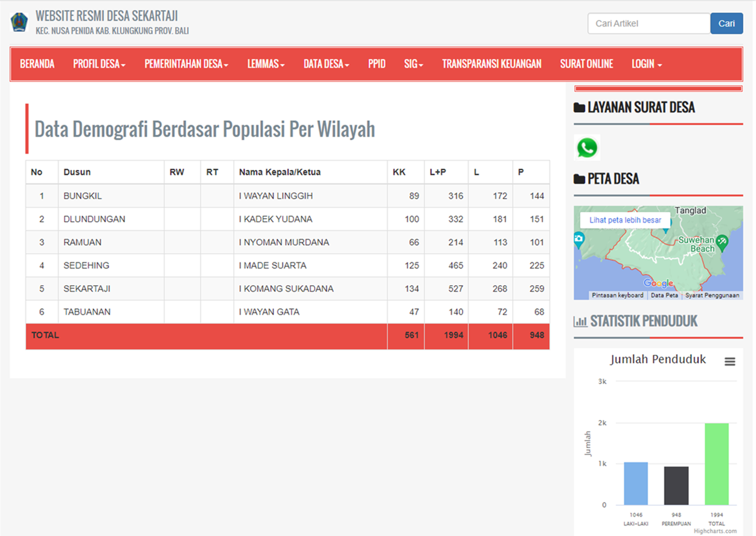Open the Login dropdown menu
Screen dimensions: 756x536
[647, 64]
